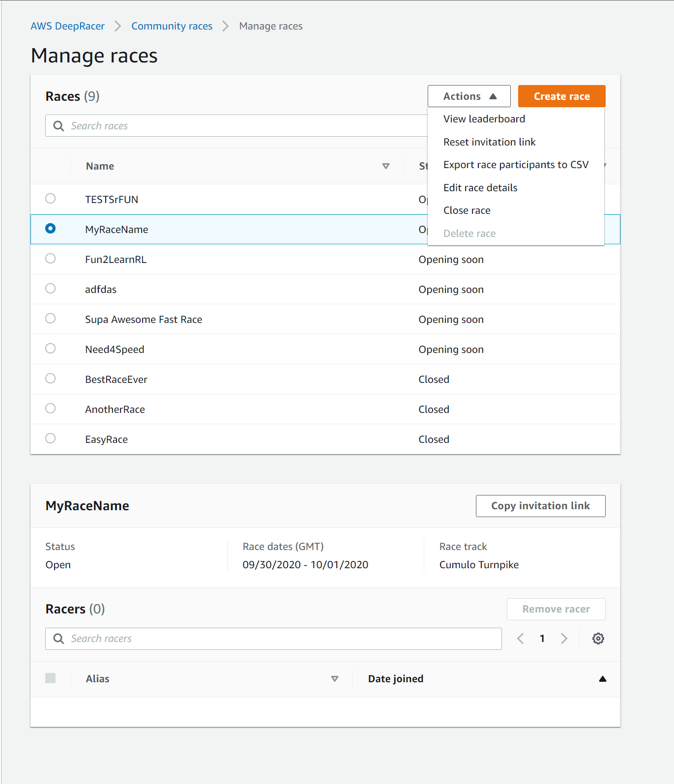Image resolution: width=674 pixels, height=784 pixels.
Task: Go to previous racers page
Action: [521, 639]
